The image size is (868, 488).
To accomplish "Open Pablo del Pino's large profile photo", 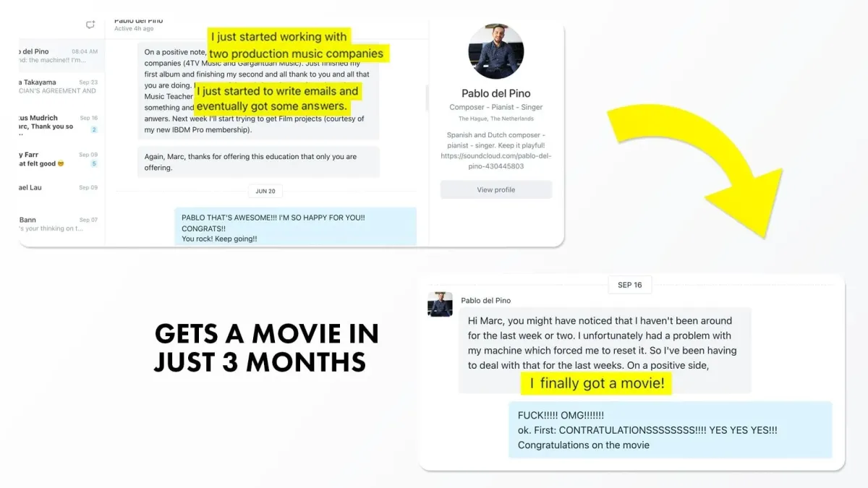I will [495, 51].
